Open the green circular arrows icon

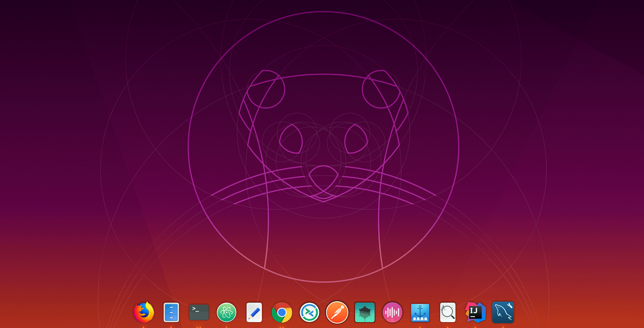coord(310,312)
